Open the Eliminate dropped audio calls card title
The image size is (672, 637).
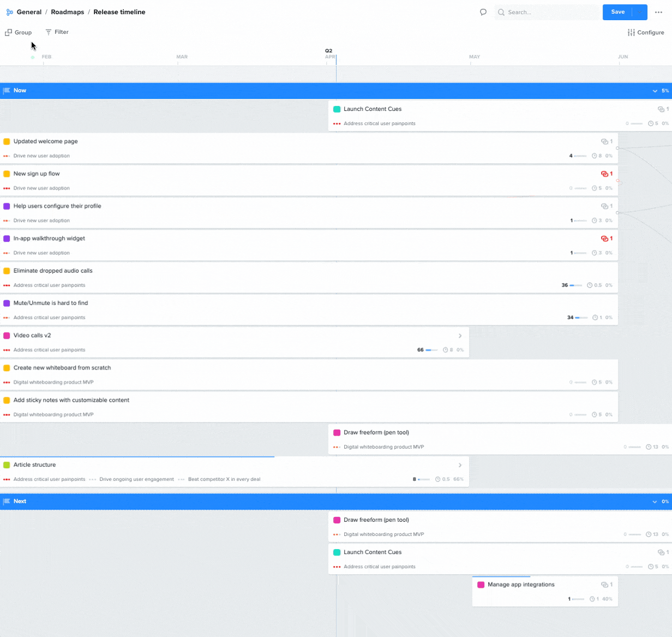pyautogui.click(x=53, y=271)
